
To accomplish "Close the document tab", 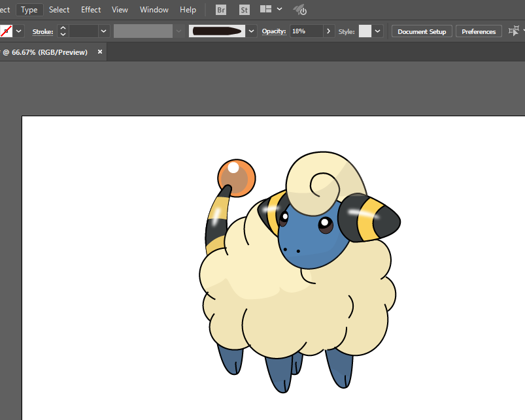I will [x=100, y=52].
